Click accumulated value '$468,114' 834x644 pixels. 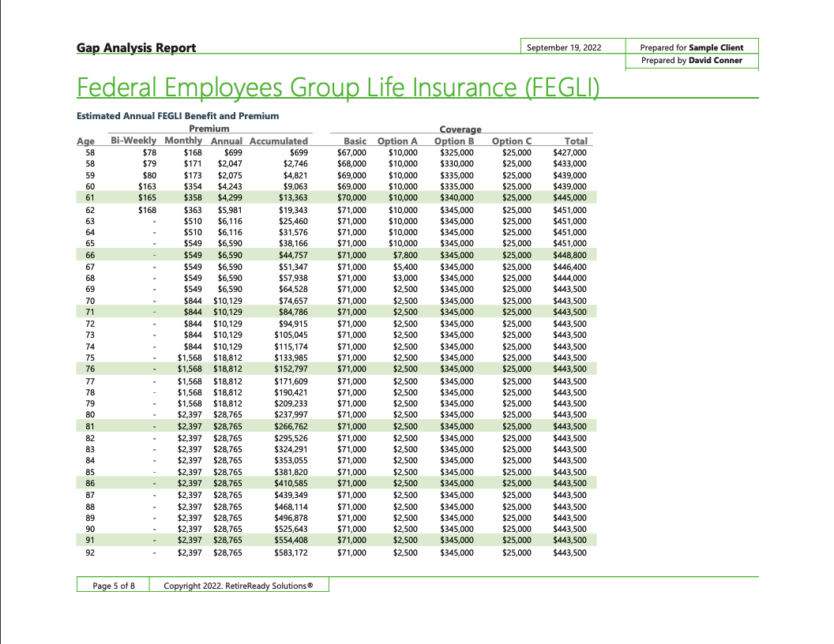point(291,507)
